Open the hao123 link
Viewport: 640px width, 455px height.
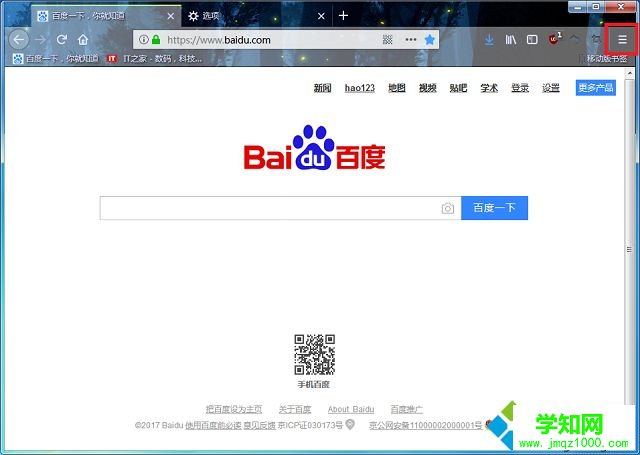[x=360, y=88]
